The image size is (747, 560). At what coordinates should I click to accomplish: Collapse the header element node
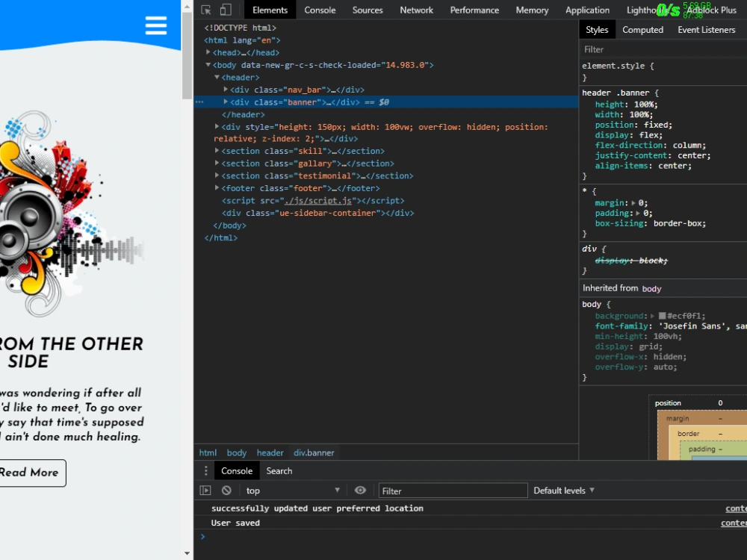(217, 77)
